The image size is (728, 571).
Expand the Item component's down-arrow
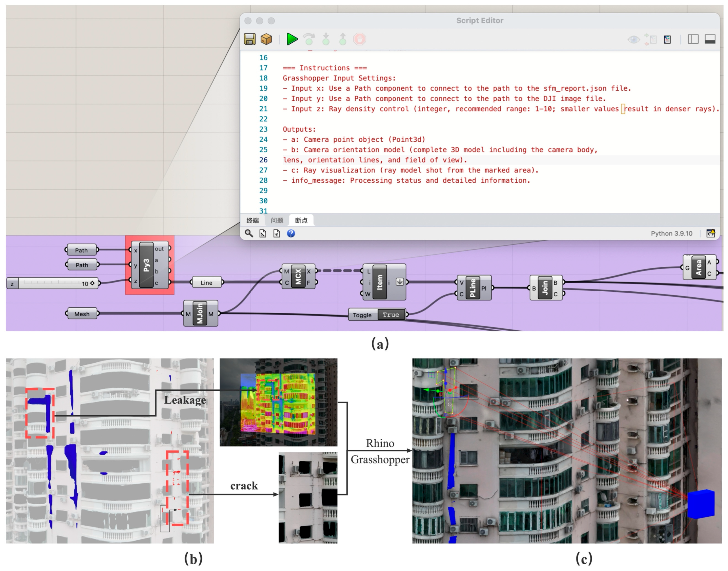click(400, 282)
